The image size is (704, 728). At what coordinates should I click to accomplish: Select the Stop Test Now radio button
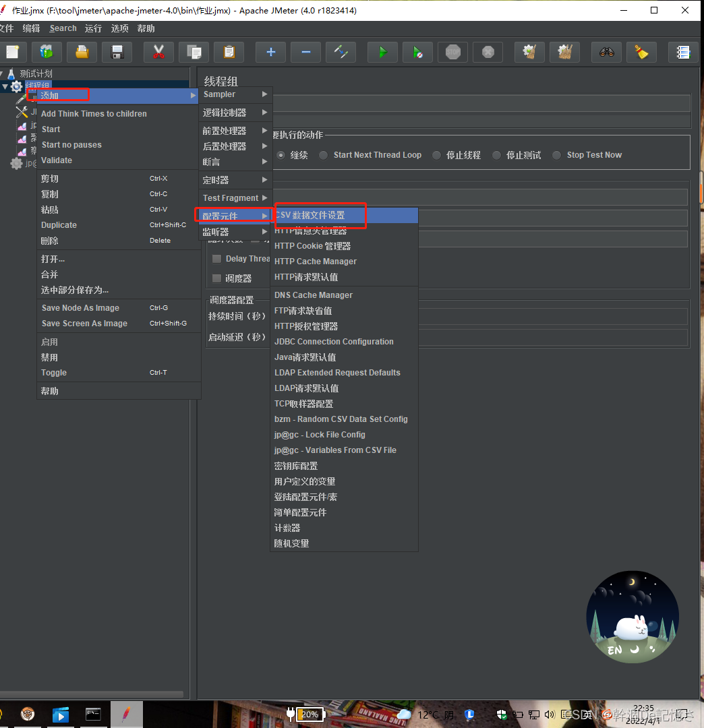pos(557,155)
